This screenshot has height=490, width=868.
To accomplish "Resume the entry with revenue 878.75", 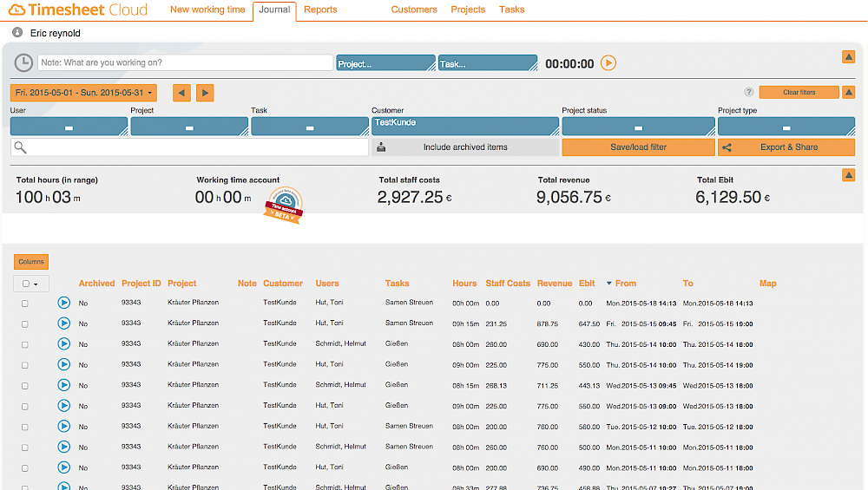I will [x=63, y=323].
